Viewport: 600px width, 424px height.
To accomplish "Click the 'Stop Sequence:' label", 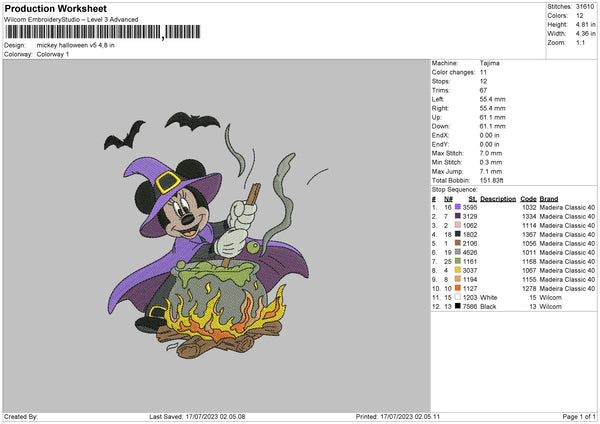I will point(455,189).
